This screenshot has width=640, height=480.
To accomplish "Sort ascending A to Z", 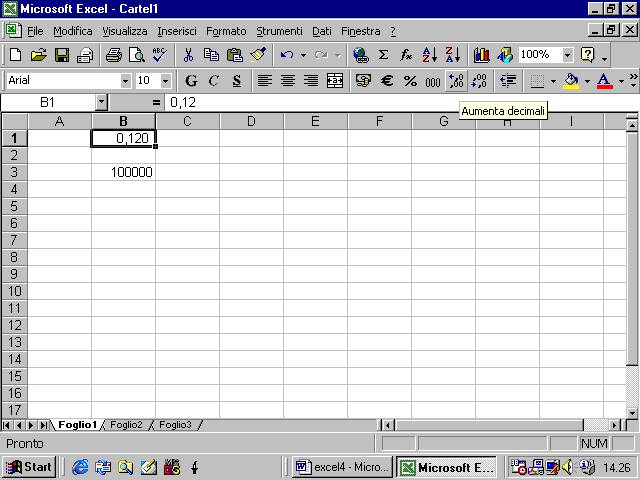I will pyautogui.click(x=429, y=55).
